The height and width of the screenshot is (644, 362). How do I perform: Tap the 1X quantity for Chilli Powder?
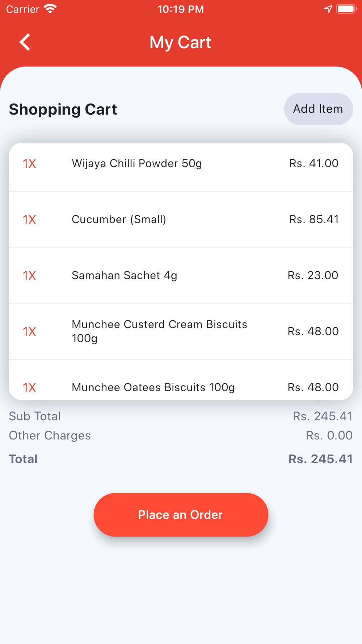29,164
